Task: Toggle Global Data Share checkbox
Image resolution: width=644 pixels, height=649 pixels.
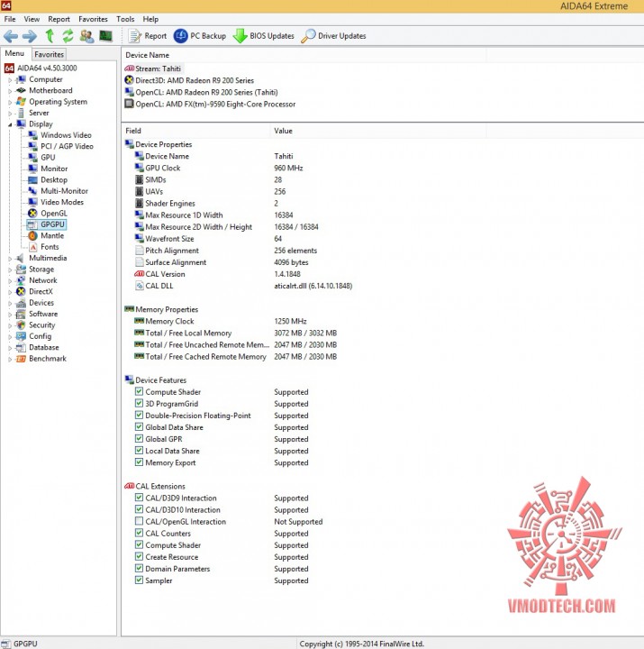Action: click(x=139, y=426)
